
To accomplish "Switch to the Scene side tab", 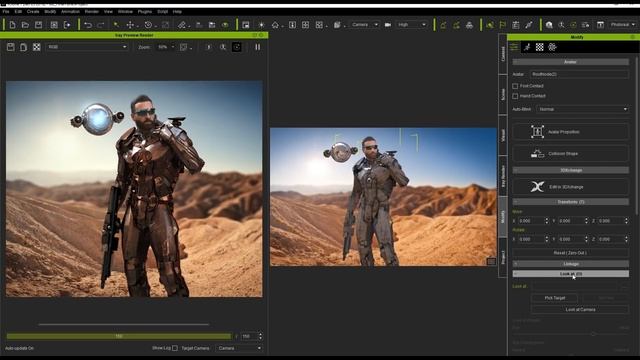I will pos(503,95).
